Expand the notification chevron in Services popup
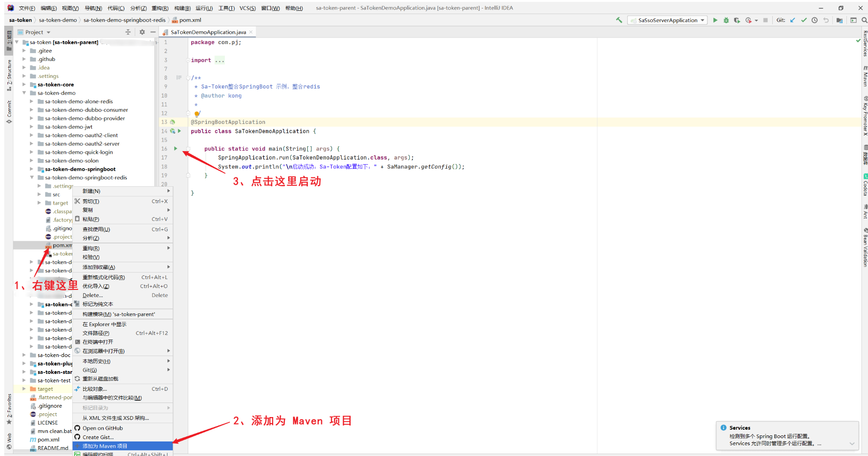 point(852,443)
